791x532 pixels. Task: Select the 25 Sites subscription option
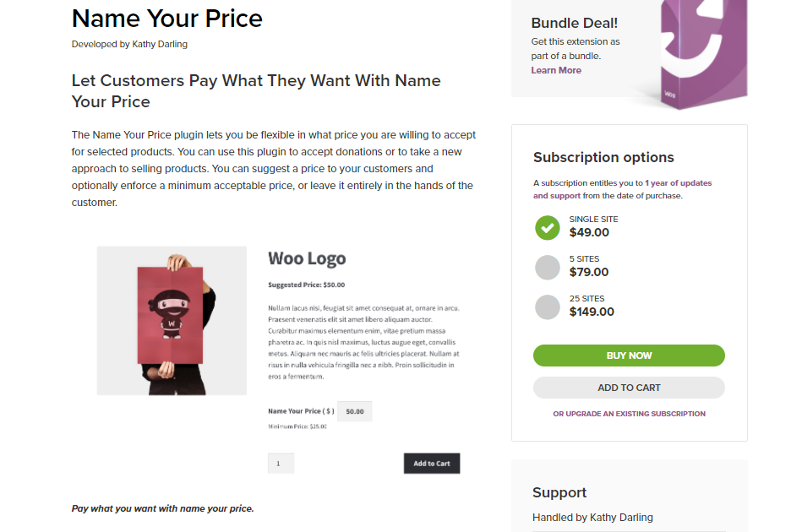point(548,307)
